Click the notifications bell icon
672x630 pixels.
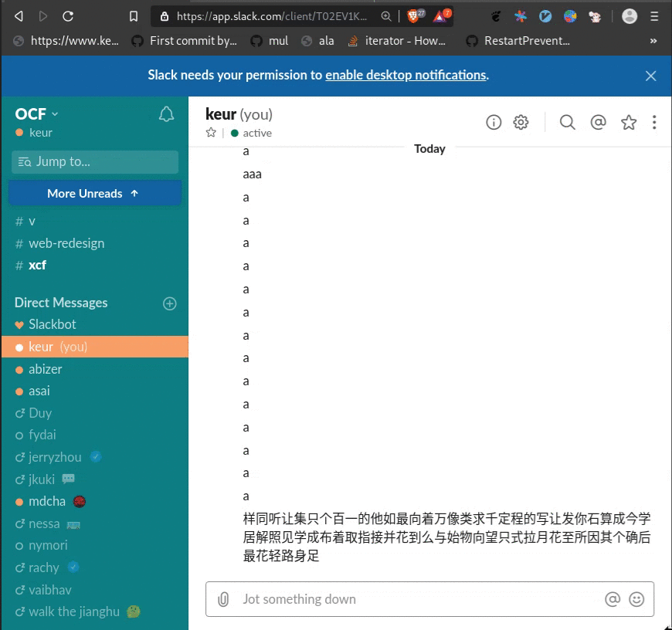click(x=166, y=114)
